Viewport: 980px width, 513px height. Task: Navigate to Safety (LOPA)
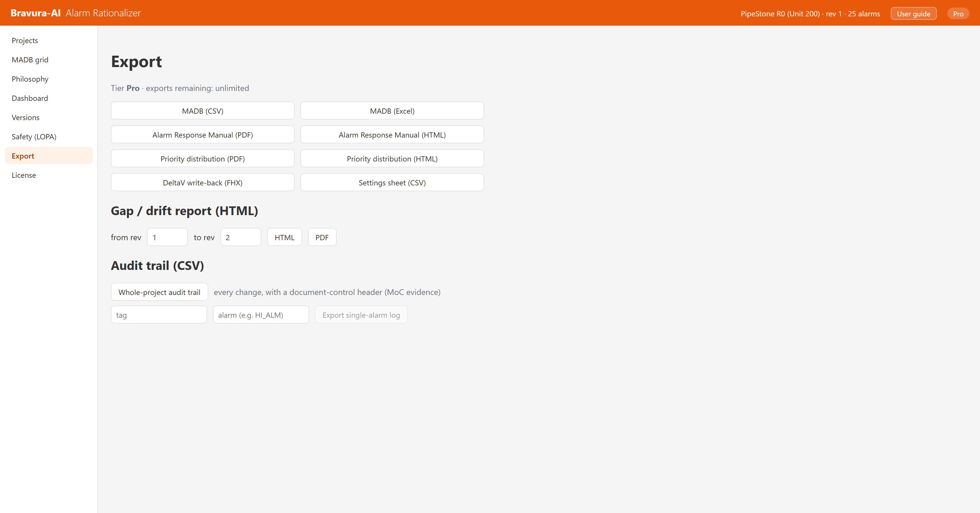pyautogui.click(x=49, y=136)
